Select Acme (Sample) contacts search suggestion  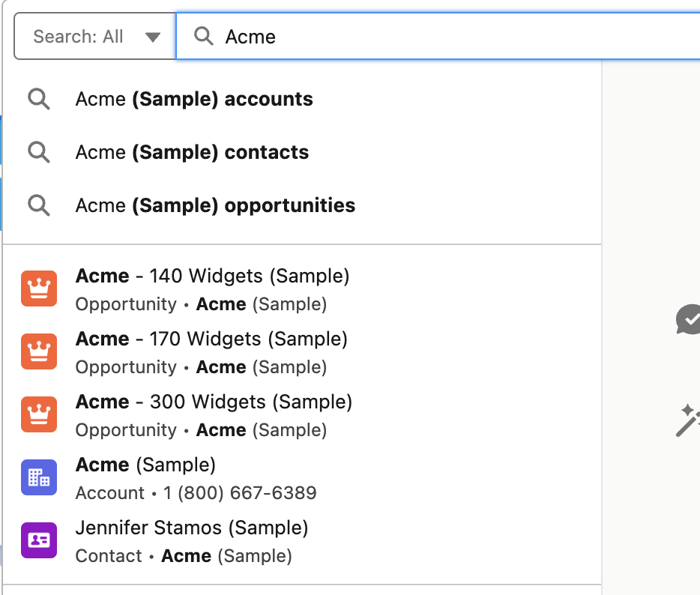coord(192,152)
